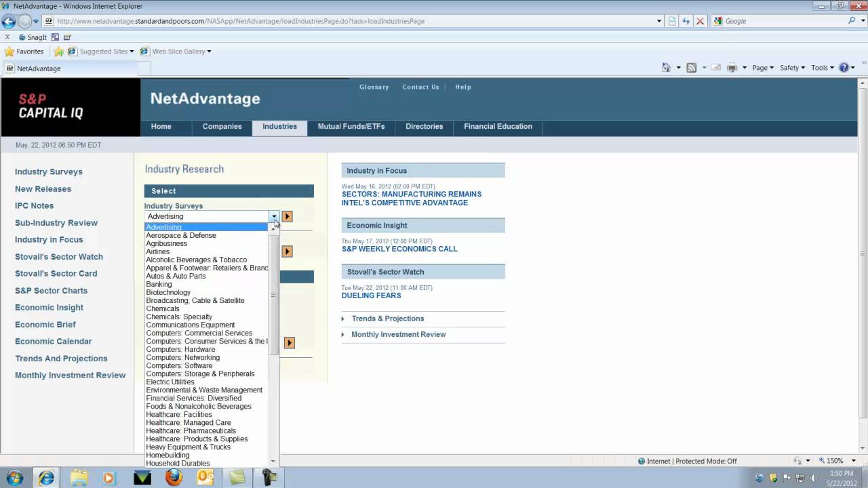Select Computers: Software from the list
Viewport: 868px width, 488px height.
(179, 365)
